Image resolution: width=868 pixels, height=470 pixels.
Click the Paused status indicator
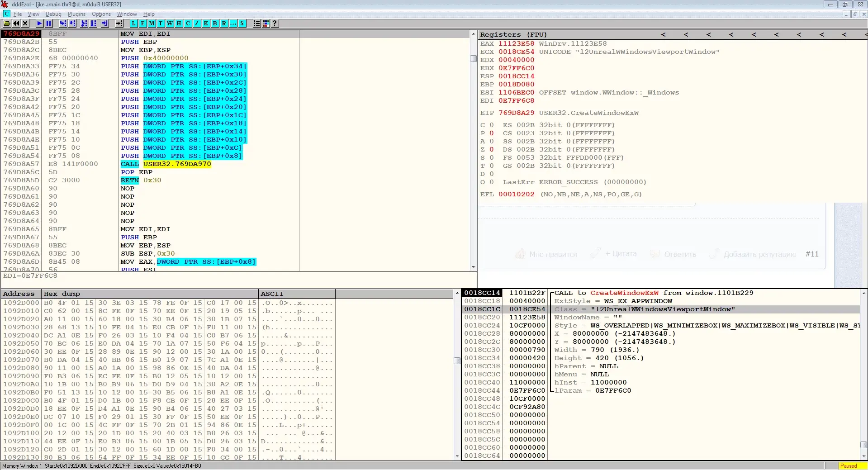852,466
